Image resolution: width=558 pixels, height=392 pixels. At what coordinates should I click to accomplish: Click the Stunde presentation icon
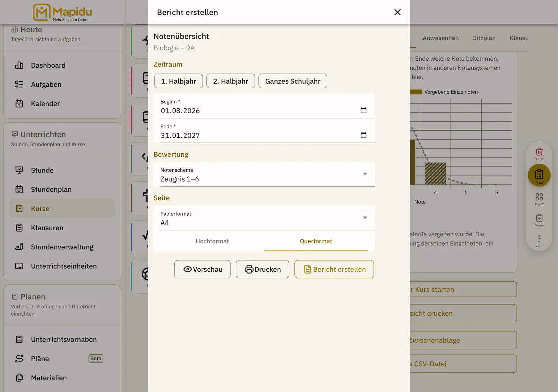click(x=19, y=170)
